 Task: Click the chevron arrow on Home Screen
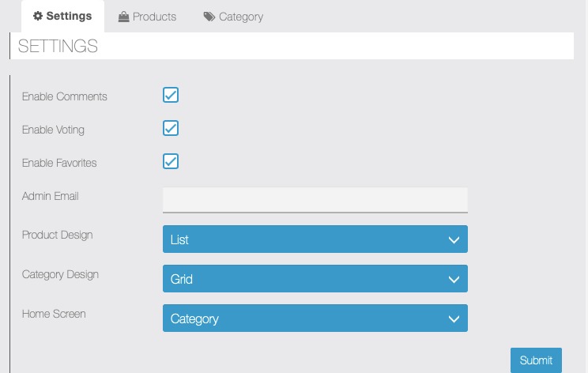coord(454,319)
